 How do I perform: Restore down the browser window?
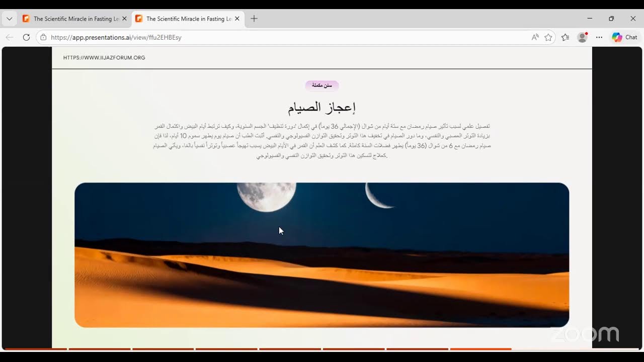[611, 19]
